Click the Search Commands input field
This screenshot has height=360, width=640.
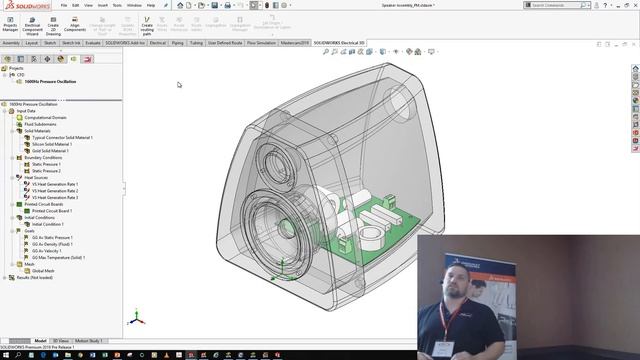coord(555,5)
